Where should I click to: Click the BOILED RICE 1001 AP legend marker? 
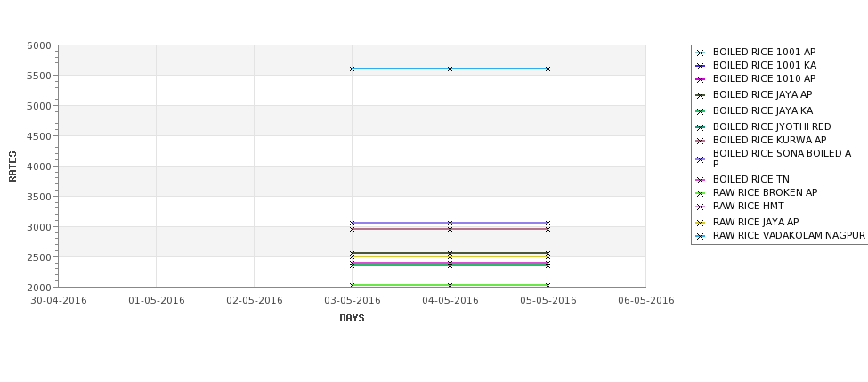(701, 53)
